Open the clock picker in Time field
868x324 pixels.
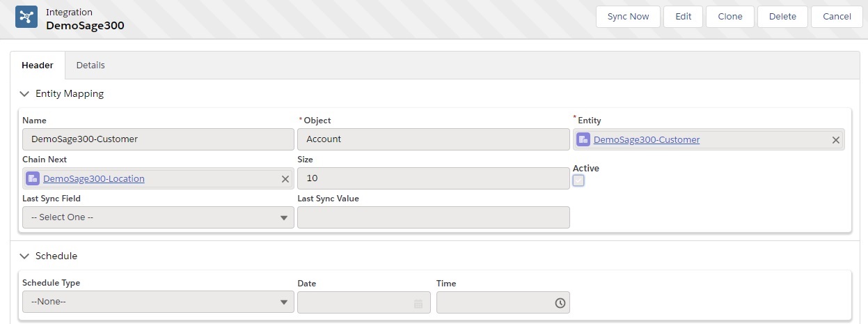[x=560, y=303]
